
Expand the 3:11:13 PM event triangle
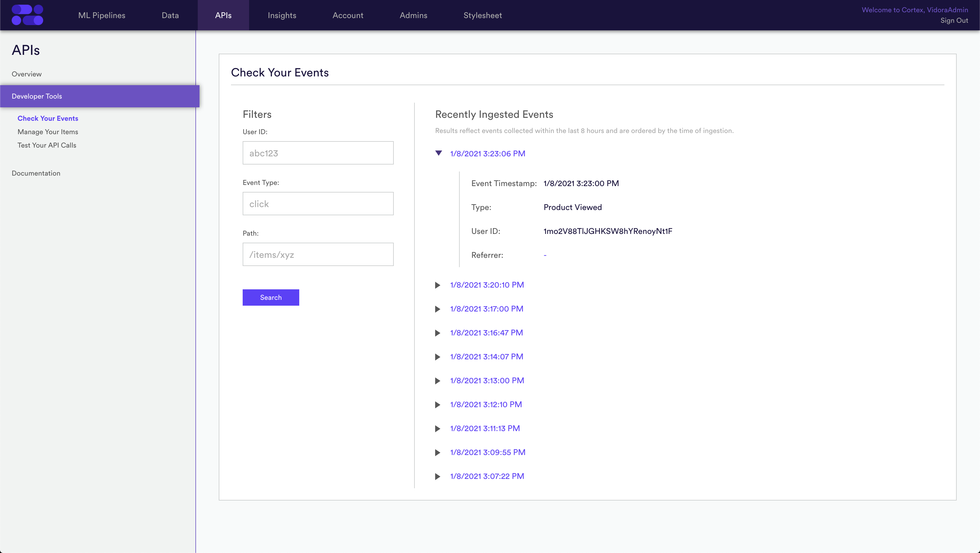click(x=437, y=429)
